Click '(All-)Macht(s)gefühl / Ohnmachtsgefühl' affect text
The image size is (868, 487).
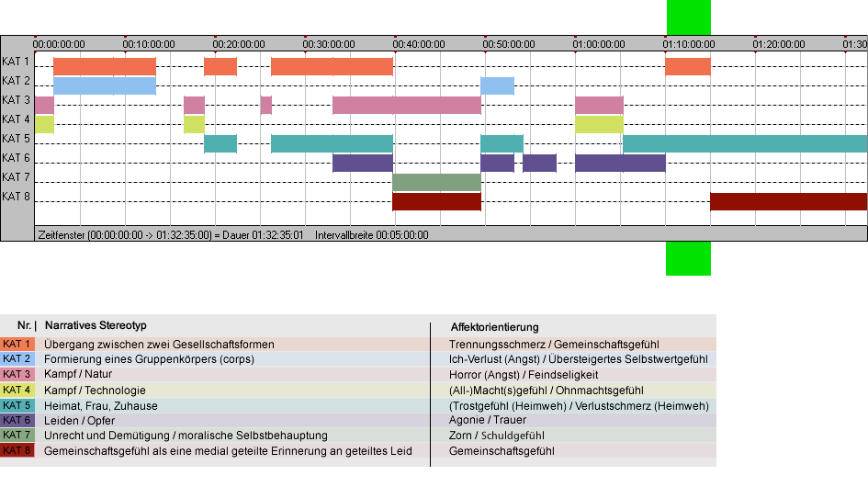pyautogui.click(x=547, y=390)
